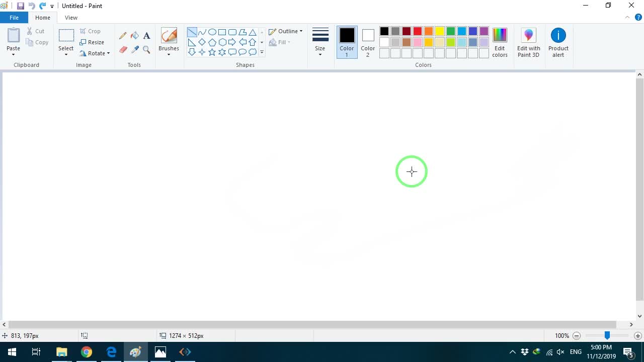
Task: Choose the Oval shape
Action: (x=212, y=32)
